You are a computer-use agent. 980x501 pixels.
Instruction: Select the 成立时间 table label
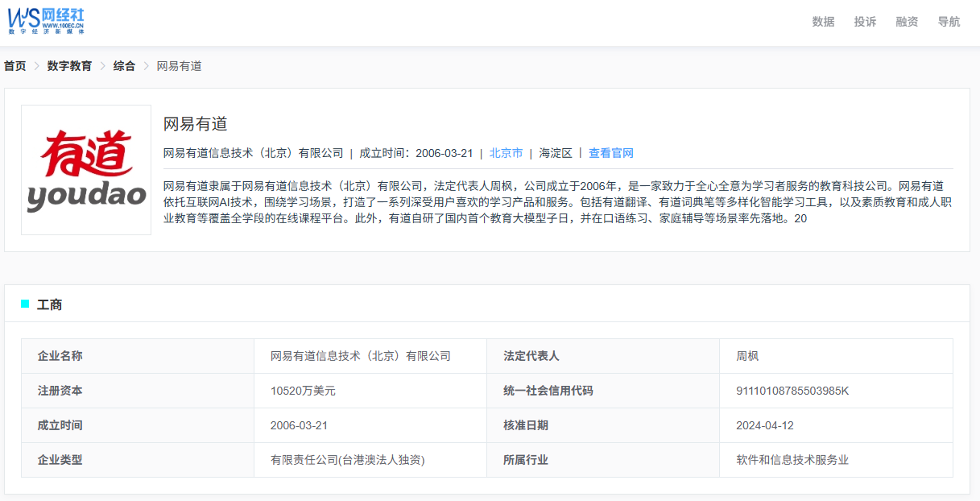[x=60, y=425]
